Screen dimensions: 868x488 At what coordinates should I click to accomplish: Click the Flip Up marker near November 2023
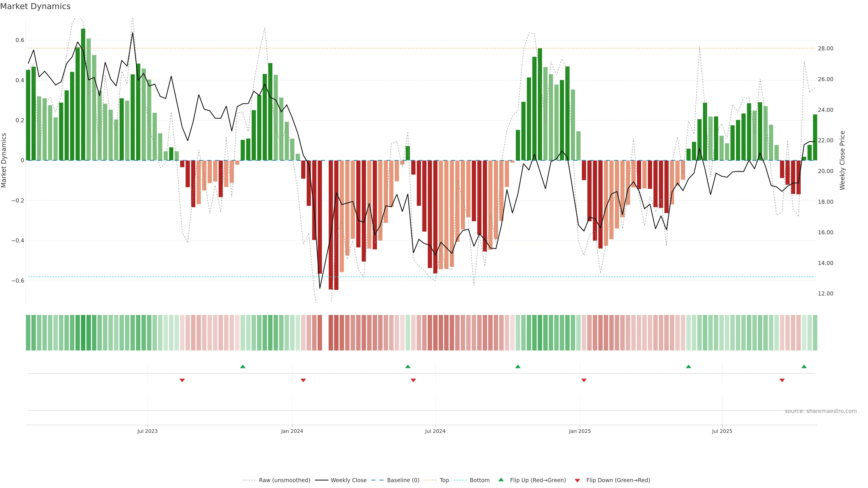point(243,366)
